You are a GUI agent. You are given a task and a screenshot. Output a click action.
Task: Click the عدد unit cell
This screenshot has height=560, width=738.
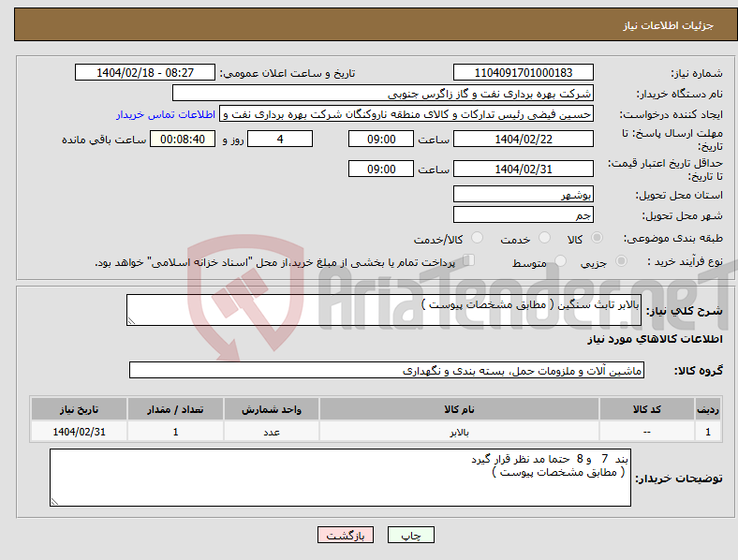pos(272,432)
